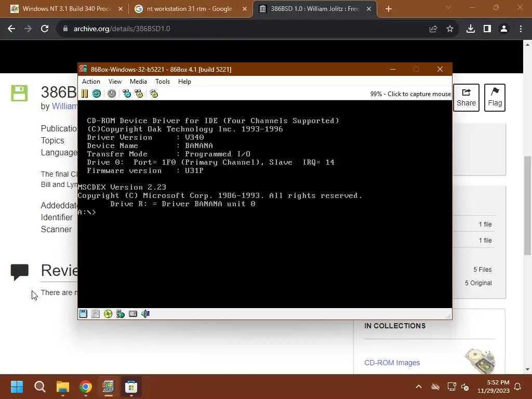Screen dimensions: 532x399
Task: Click the '5 Original' download entry
Action: (x=478, y=283)
